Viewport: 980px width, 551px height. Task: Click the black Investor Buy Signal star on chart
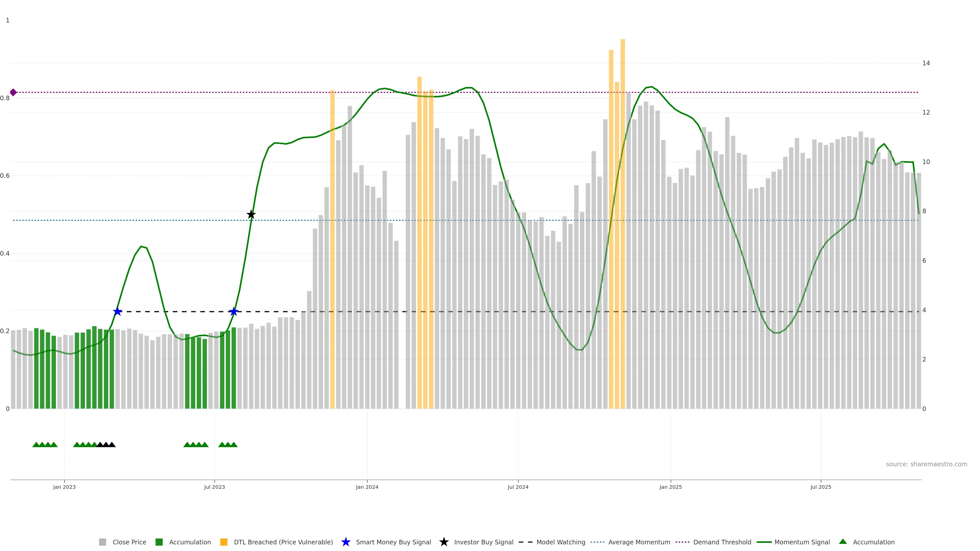[x=251, y=215]
